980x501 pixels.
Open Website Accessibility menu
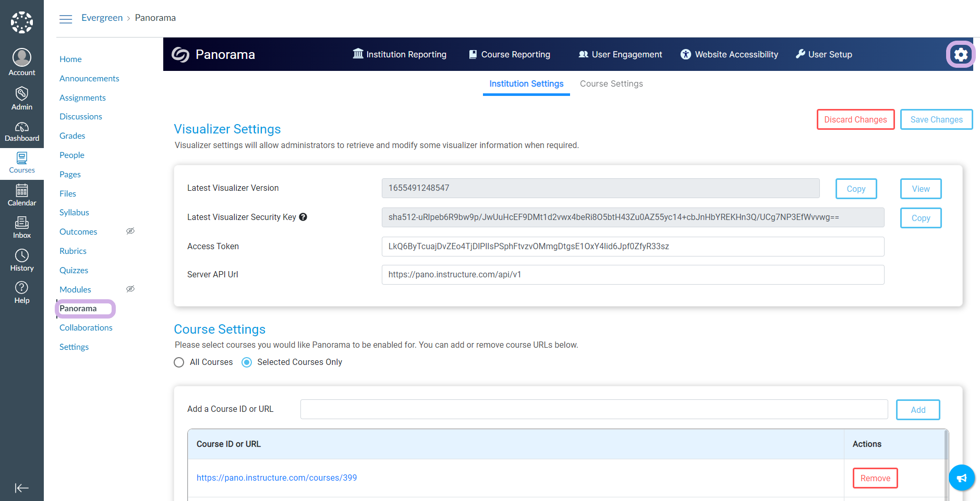pos(729,54)
